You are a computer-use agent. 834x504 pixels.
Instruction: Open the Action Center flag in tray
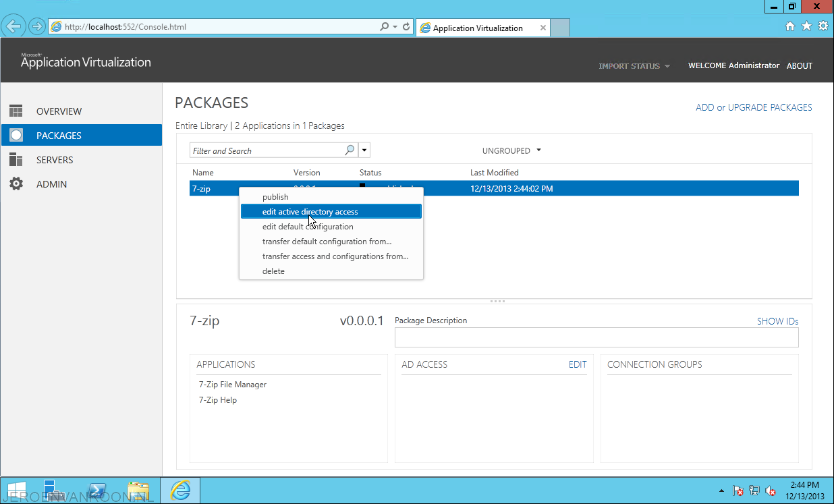click(x=738, y=491)
